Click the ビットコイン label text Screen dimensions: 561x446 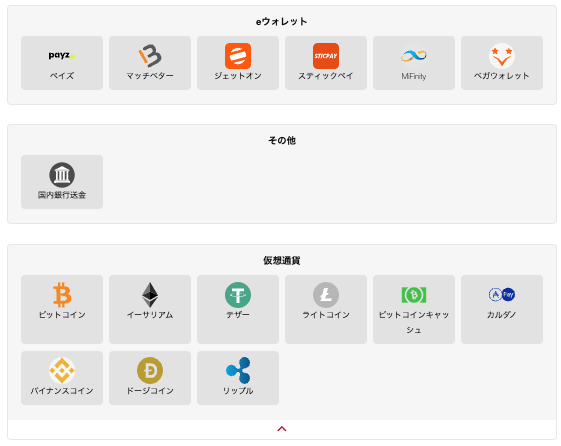coord(62,315)
